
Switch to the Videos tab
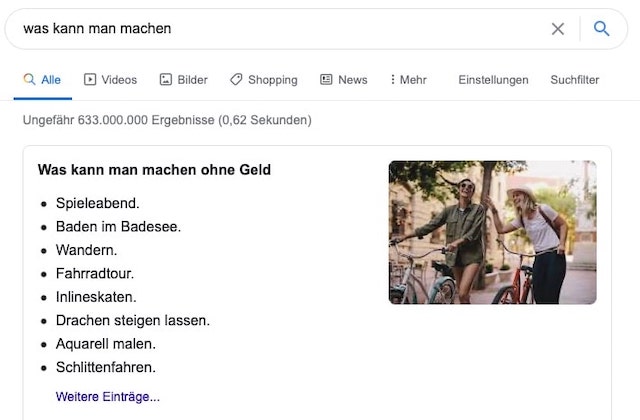119,80
